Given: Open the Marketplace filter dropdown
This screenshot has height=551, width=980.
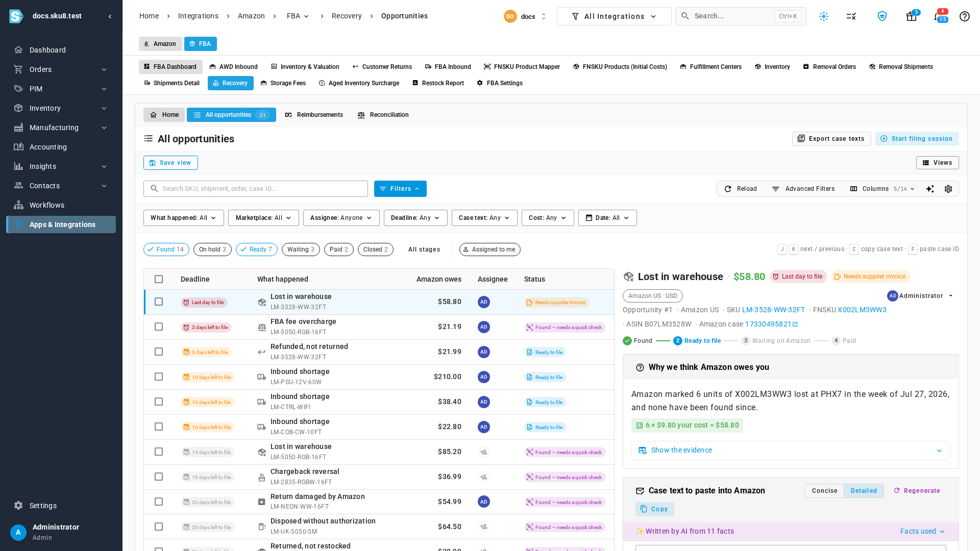Looking at the screenshot, I should click(x=263, y=218).
